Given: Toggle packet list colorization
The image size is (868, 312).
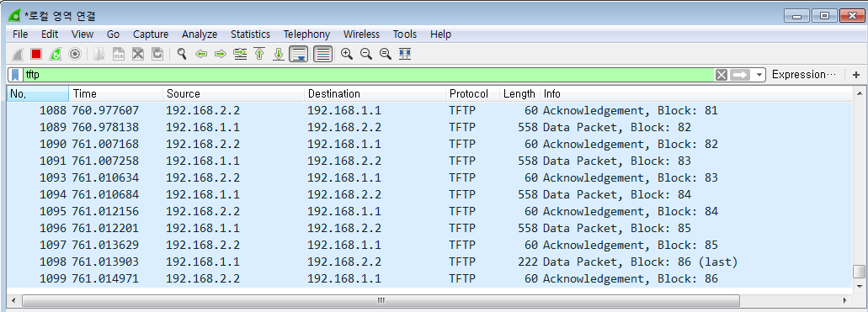Looking at the screenshot, I should click(x=323, y=54).
